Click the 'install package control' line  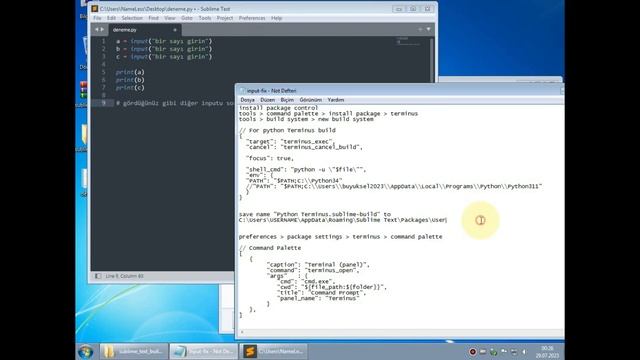coord(278,108)
